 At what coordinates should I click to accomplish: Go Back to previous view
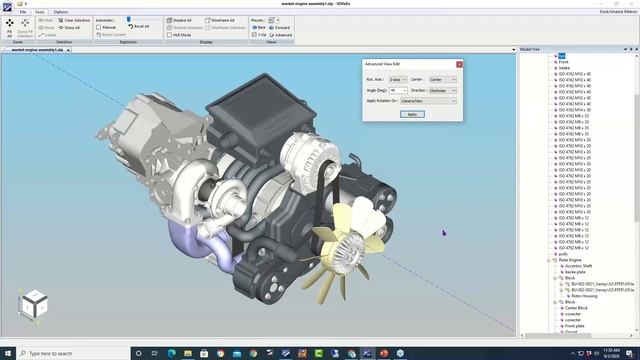259,27
